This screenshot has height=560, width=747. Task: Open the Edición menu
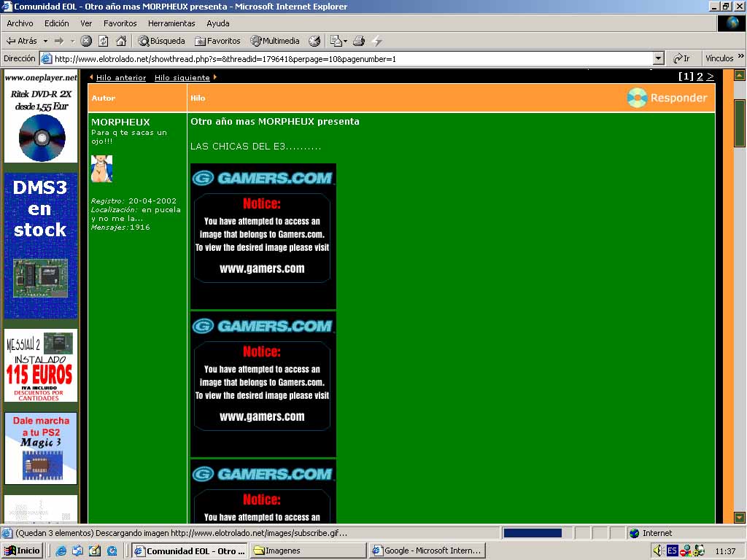point(57,23)
